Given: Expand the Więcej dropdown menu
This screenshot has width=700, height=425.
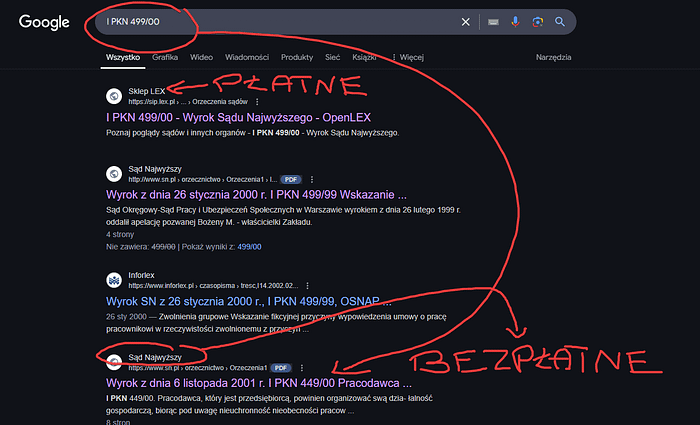Looking at the screenshot, I should pyautogui.click(x=408, y=57).
